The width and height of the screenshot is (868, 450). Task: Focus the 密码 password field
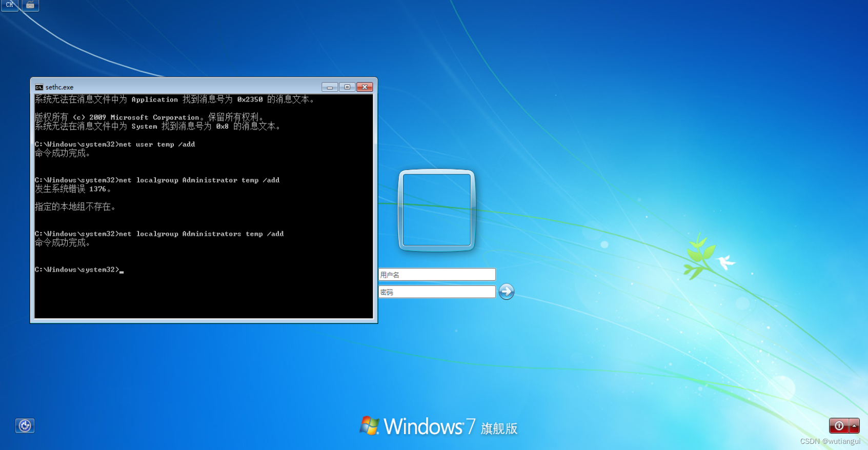[x=437, y=292]
